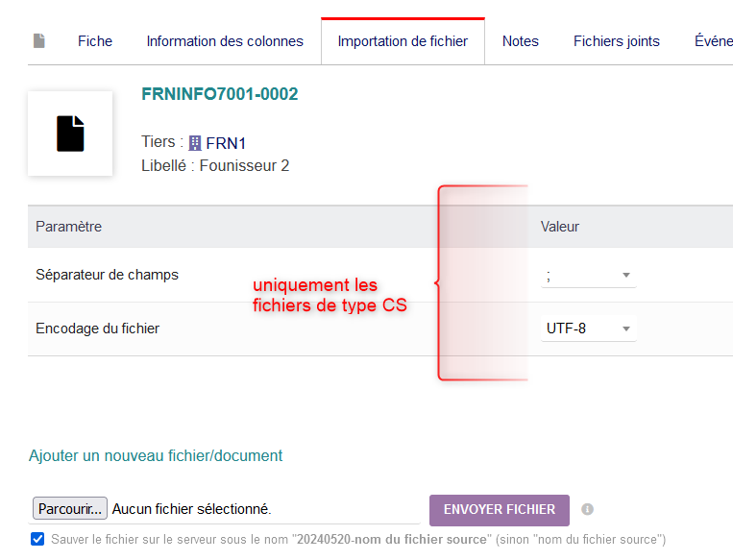Expand the Séparateur de champs dropdown

pyautogui.click(x=588, y=276)
